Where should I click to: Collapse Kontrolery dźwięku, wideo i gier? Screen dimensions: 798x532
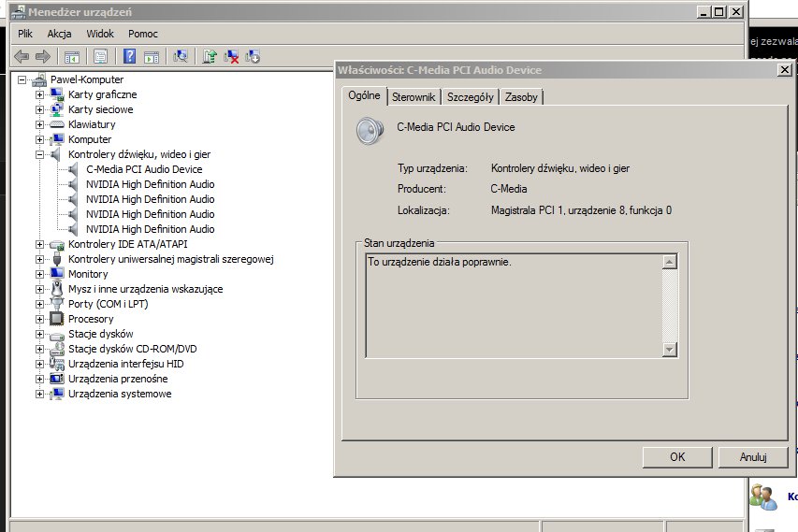(39, 154)
